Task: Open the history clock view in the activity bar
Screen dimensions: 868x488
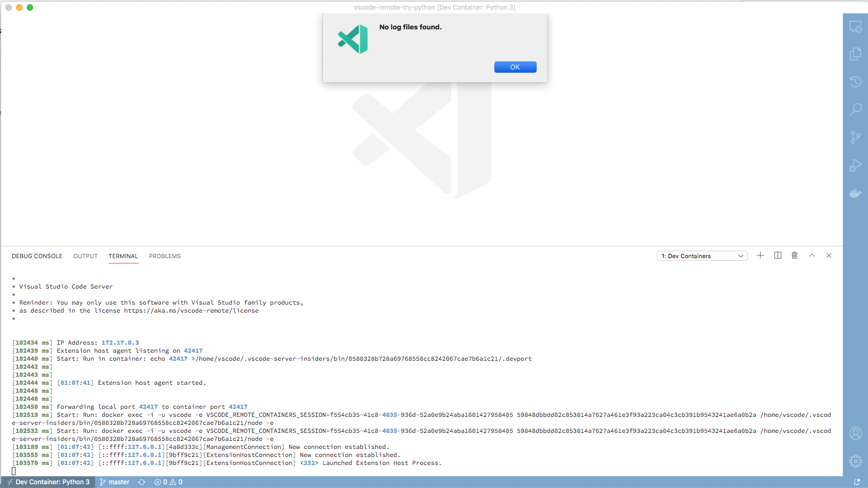Action: tap(855, 82)
